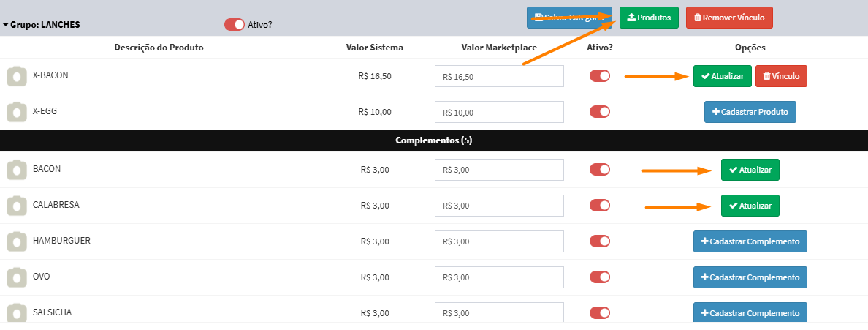Click the OVO complement image placeholder
The image size is (868, 330).
[x=17, y=277]
